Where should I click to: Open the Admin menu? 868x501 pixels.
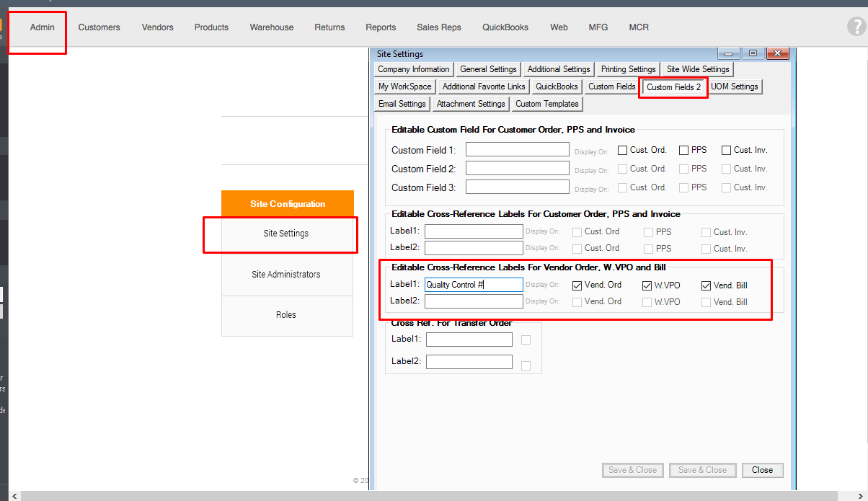coord(43,27)
